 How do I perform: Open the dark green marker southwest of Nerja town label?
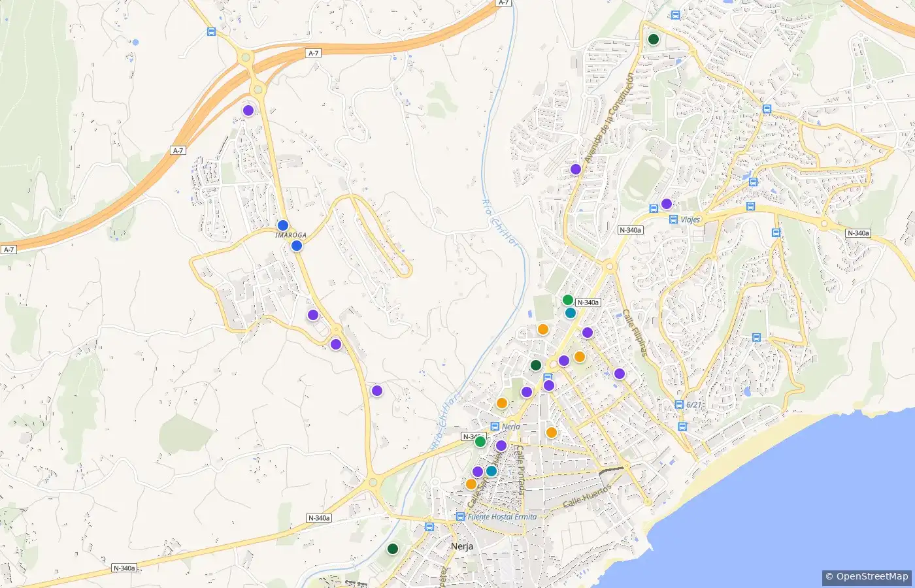[x=393, y=549]
